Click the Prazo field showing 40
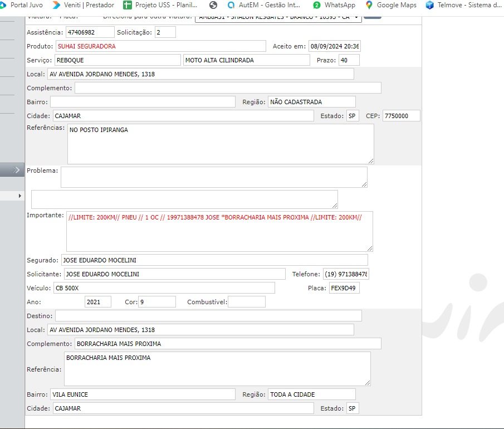This screenshot has height=429, width=504. coord(349,60)
